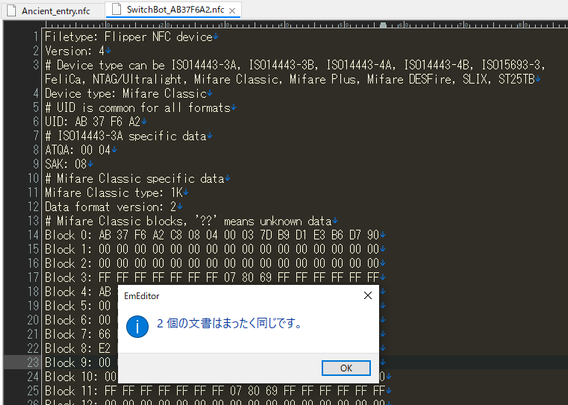Click the document icon on the SwitchBot tab
This screenshot has height=405, width=568.
point(117,9)
